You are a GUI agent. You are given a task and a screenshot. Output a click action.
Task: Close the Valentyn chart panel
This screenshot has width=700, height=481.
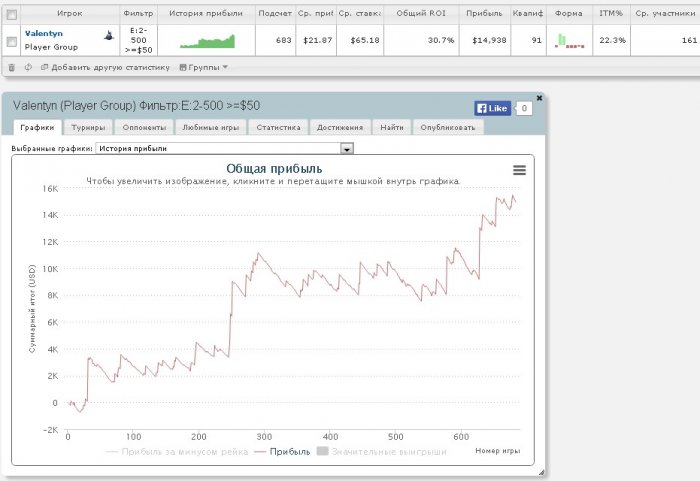click(x=540, y=97)
